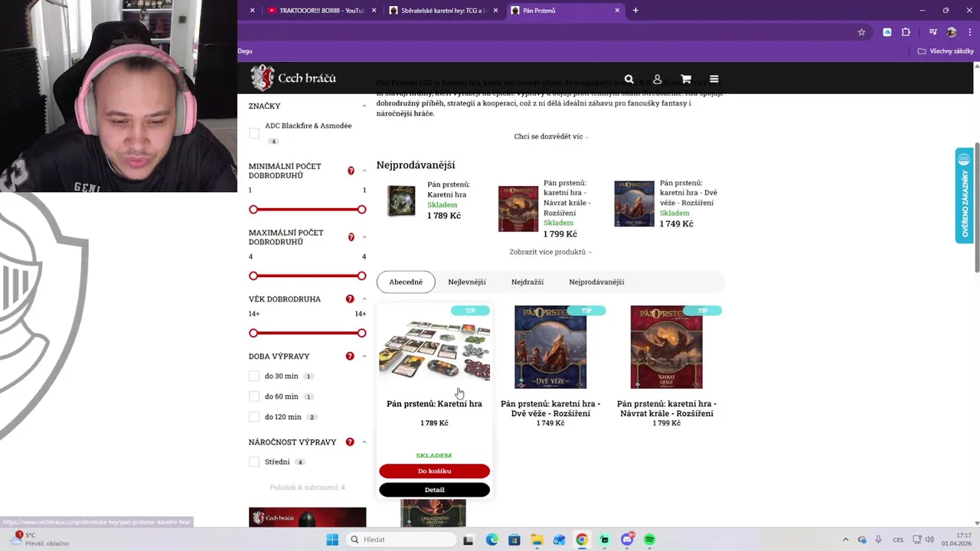
Task: Switch to the TRAKTOOOR YouTube tab
Action: point(322,11)
